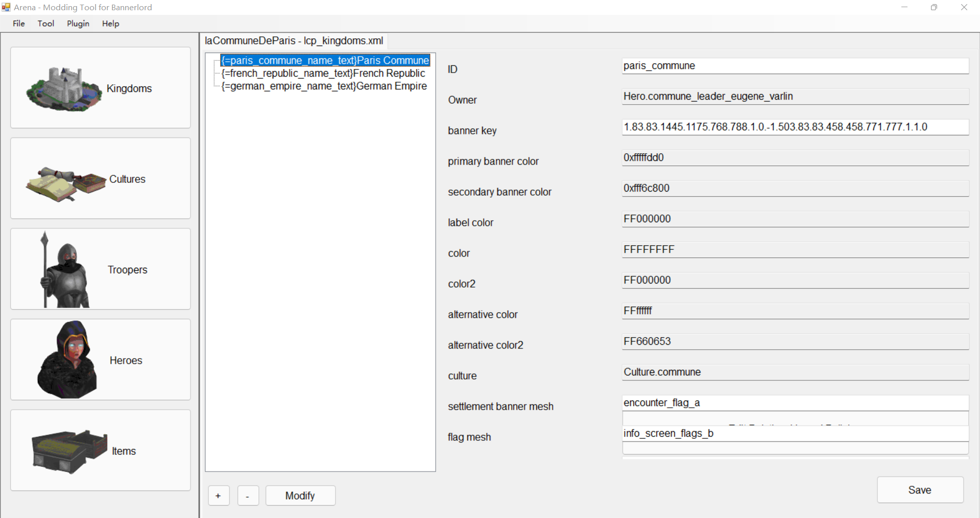Click the 'Owner' field label
This screenshot has height=518, width=980.
tap(463, 100)
